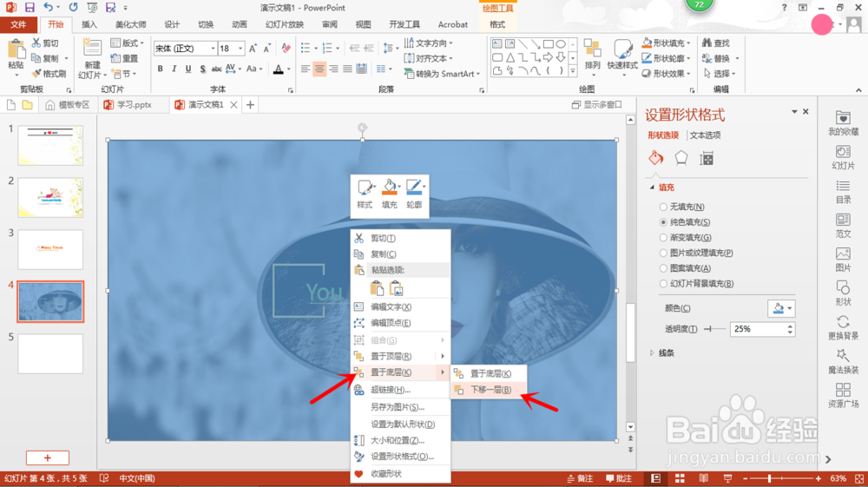The width and height of the screenshot is (868, 487).
Task: Open 图片 icon in right sidebar
Action: (843, 259)
